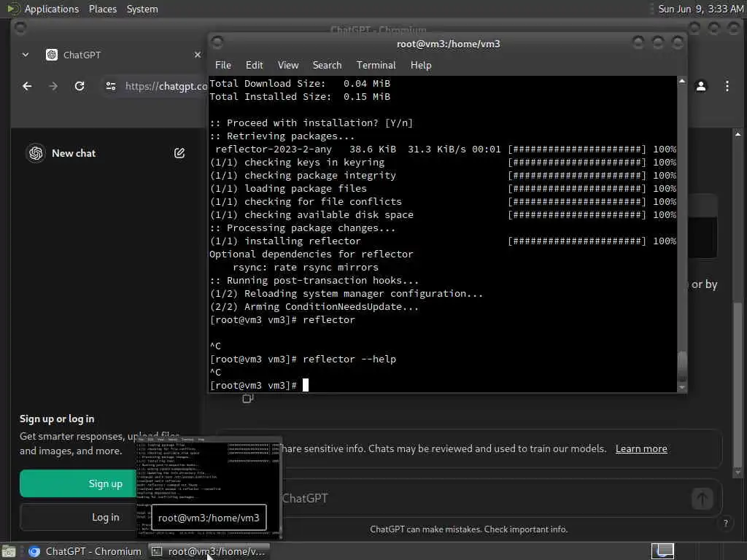Image resolution: width=747 pixels, height=560 pixels.
Task: Click the Chromium forward arrow
Action: pyautogui.click(x=53, y=86)
